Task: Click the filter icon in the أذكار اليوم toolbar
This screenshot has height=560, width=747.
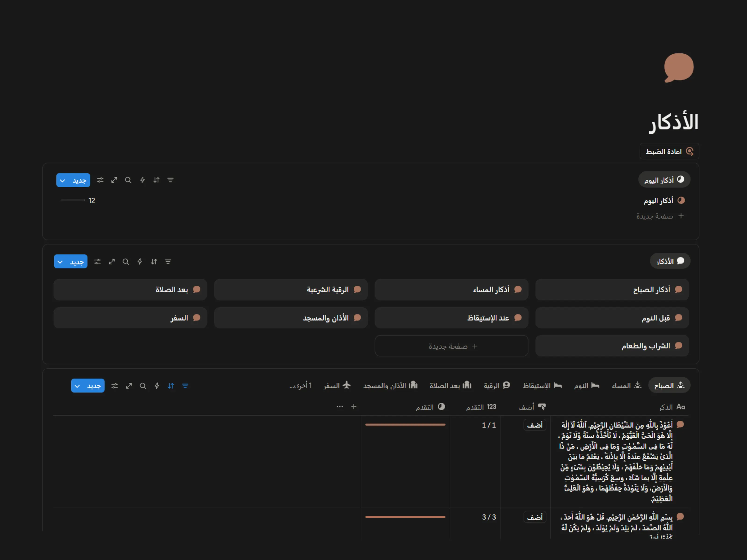Action: coord(170,180)
